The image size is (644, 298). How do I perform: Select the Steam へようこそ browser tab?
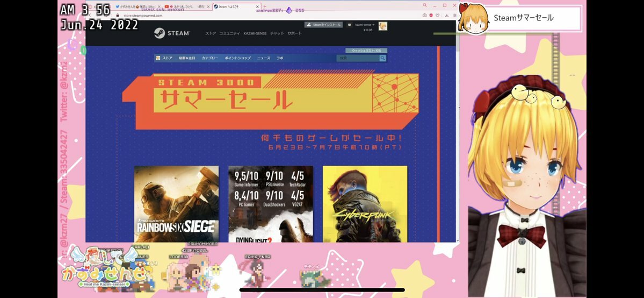[236, 7]
